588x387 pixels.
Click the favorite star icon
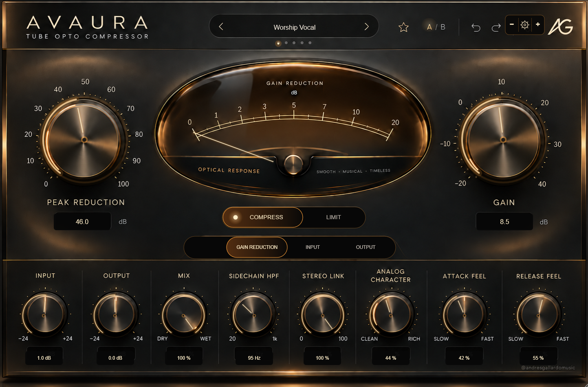(x=403, y=27)
